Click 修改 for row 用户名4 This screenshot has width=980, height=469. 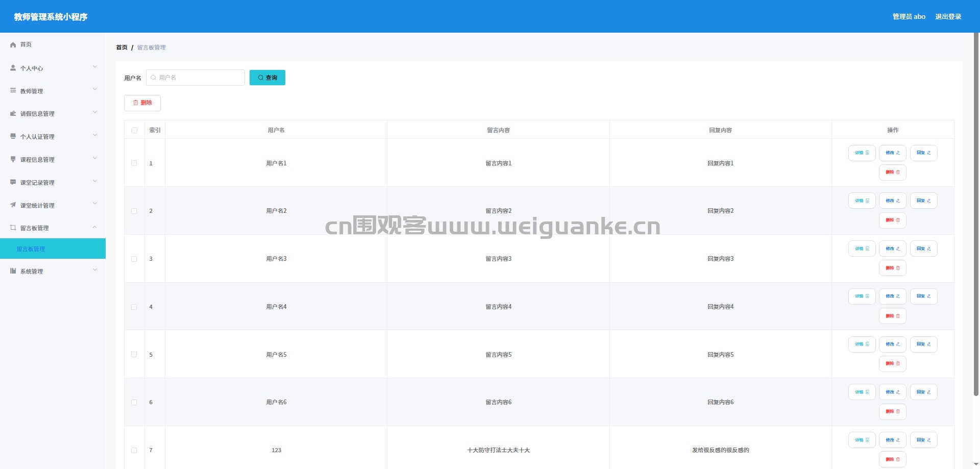892,297
